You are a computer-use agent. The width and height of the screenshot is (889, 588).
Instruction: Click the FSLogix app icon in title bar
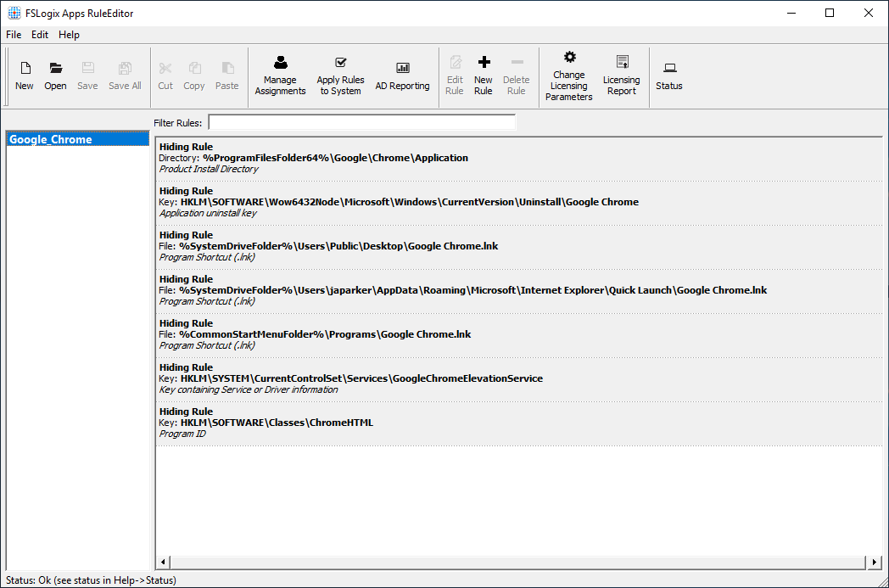[14, 13]
